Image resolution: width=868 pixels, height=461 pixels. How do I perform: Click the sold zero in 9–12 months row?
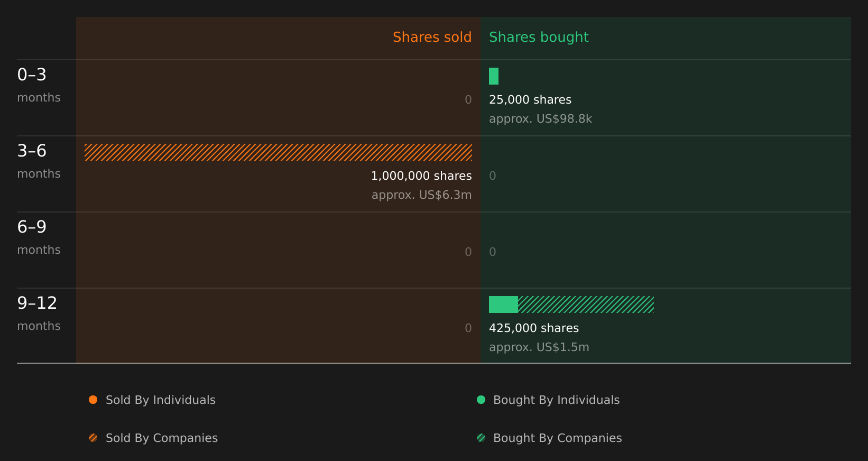[468, 328]
